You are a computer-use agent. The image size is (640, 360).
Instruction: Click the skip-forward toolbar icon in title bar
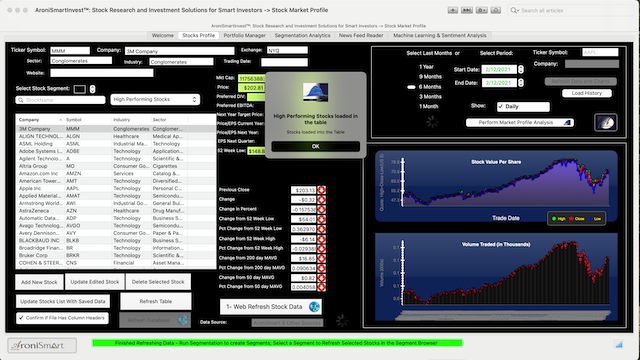(467, 10)
